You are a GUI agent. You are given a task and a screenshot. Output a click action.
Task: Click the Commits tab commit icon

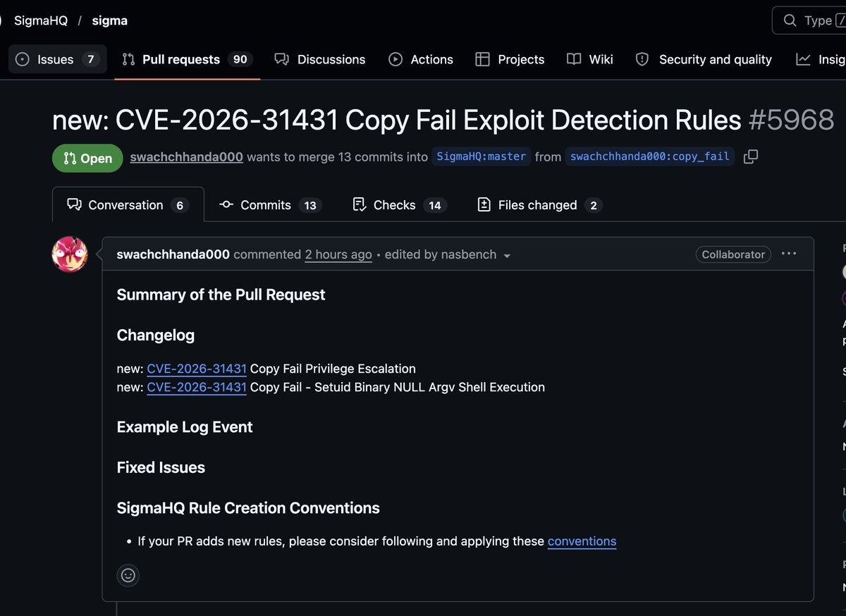click(x=226, y=205)
